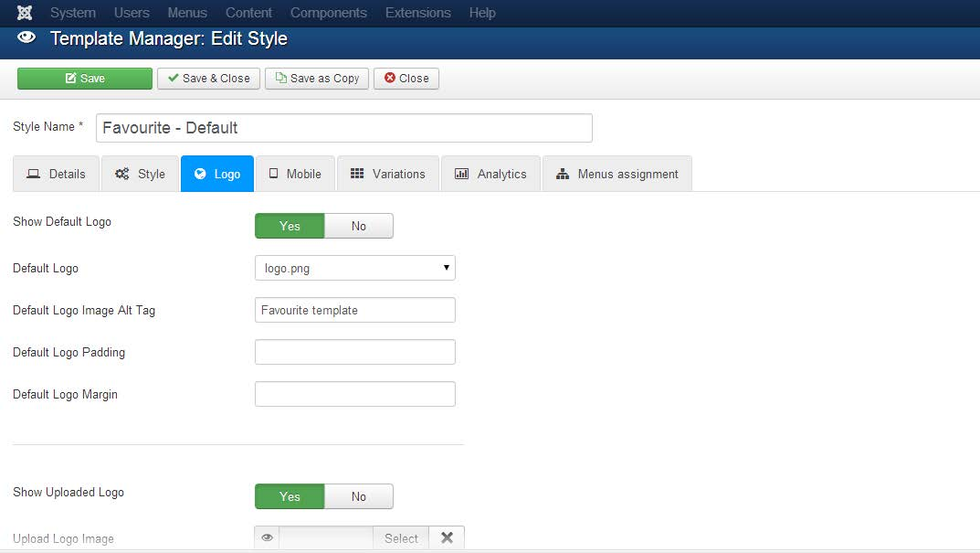The width and height of the screenshot is (980, 553).
Task: Open the Help menu
Action: click(482, 13)
